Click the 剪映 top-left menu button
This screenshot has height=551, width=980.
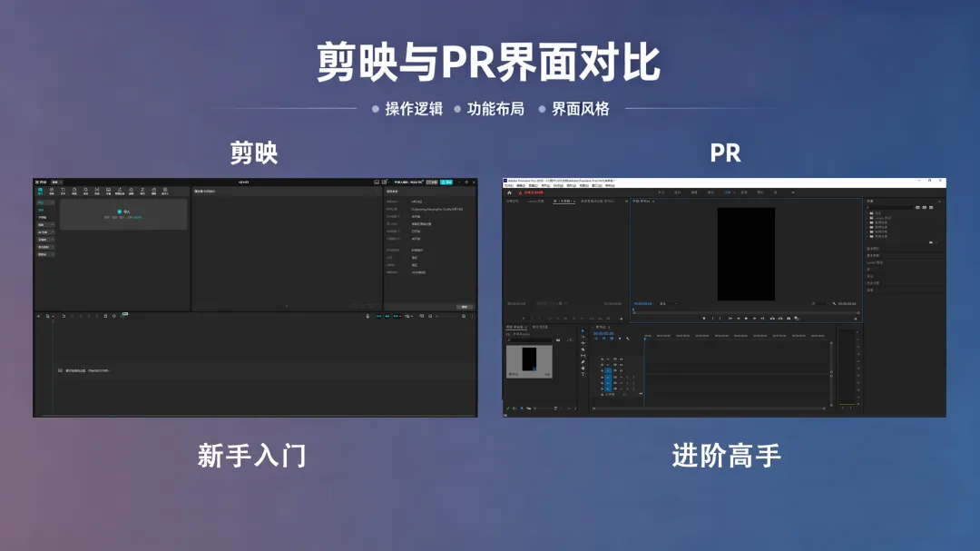(57, 182)
